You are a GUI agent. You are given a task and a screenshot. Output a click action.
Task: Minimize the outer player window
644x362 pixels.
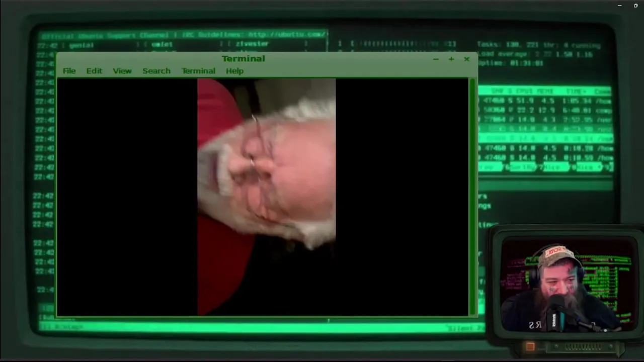[620, 6]
